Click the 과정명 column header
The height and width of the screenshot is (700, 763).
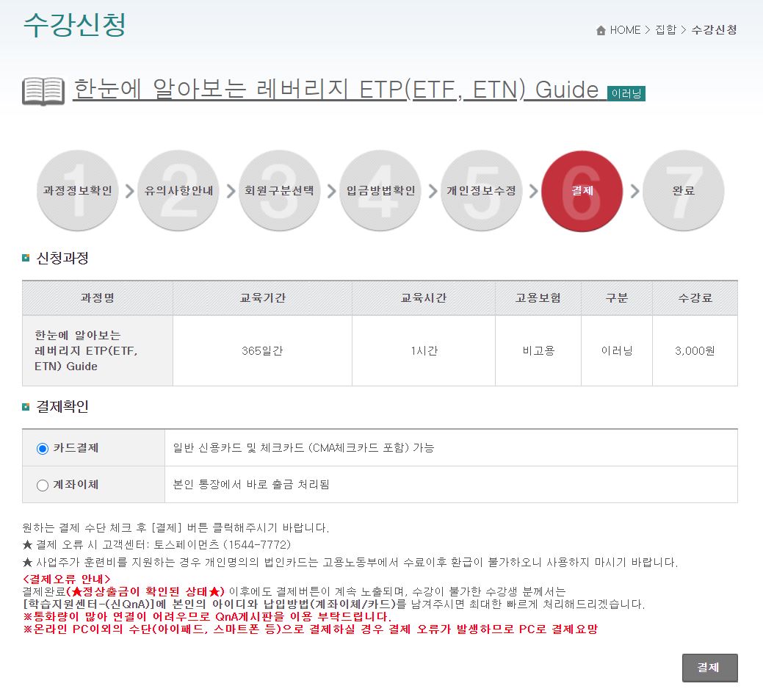[x=98, y=298]
